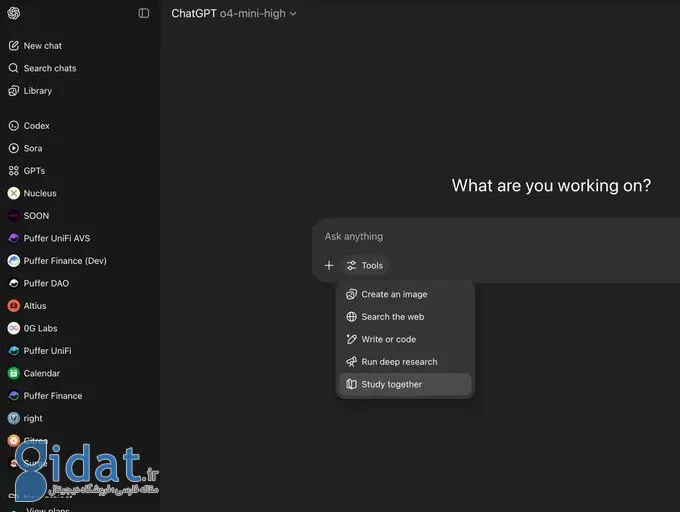This screenshot has height=512, width=680.
Task: Click the 'right' GPT avatar icon
Action: 13,418
